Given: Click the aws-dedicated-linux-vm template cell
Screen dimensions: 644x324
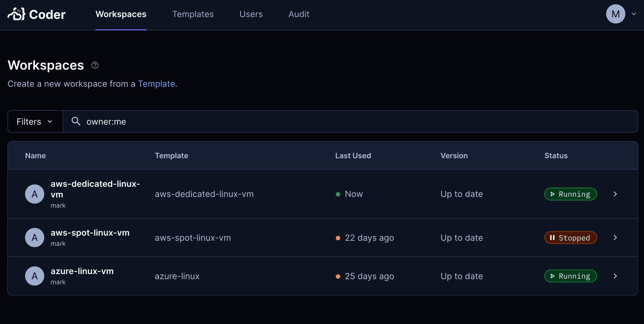Looking at the screenshot, I should click(x=204, y=194).
